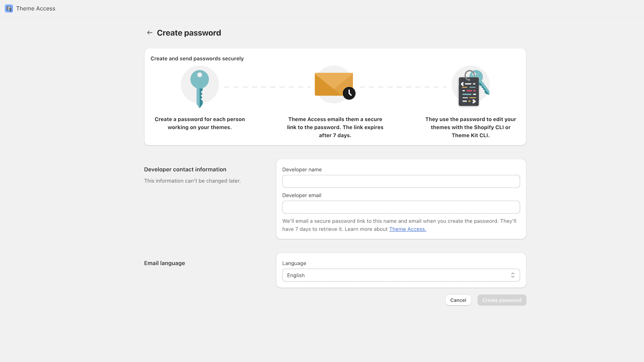
Task: Click the Theme Access title in the header
Action: tap(36, 8)
